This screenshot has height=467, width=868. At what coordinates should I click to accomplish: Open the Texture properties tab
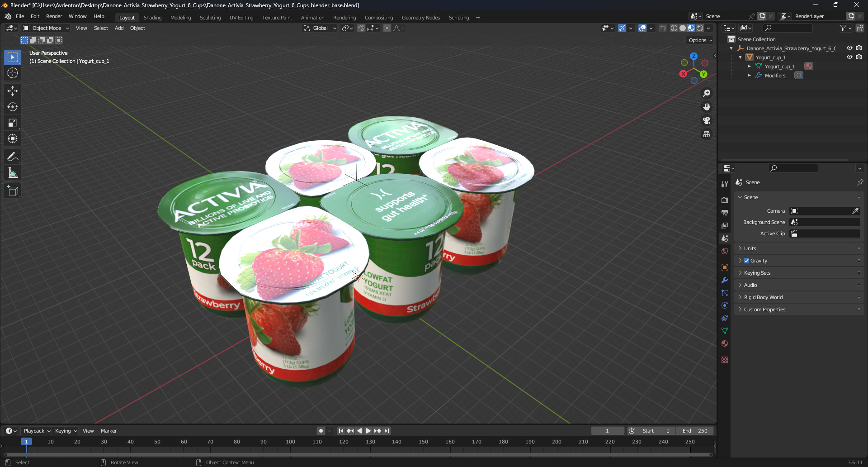(x=725, y=360)
